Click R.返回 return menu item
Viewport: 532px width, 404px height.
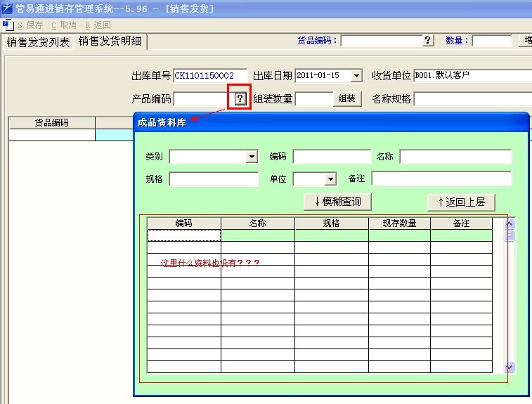pyautogui.click(x=98, y=25)
